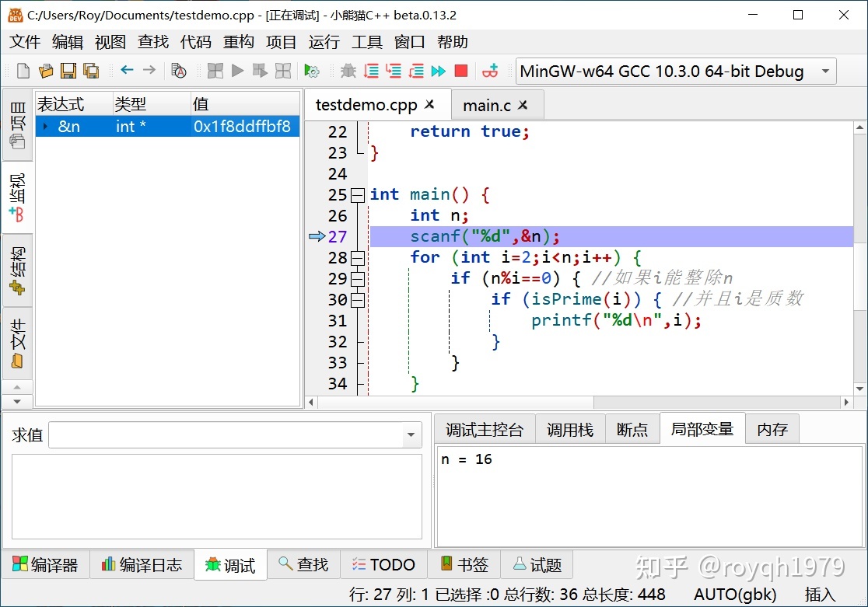This screenshot has width=868, height=607.
Task: Open the 重构 menu
Action: tap(238, 42)
